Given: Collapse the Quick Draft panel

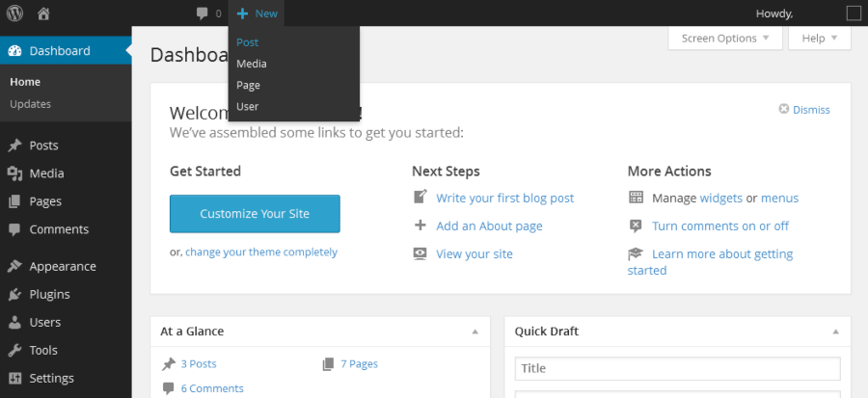Looking at the screenshot, I should click(x=836, y=332).
